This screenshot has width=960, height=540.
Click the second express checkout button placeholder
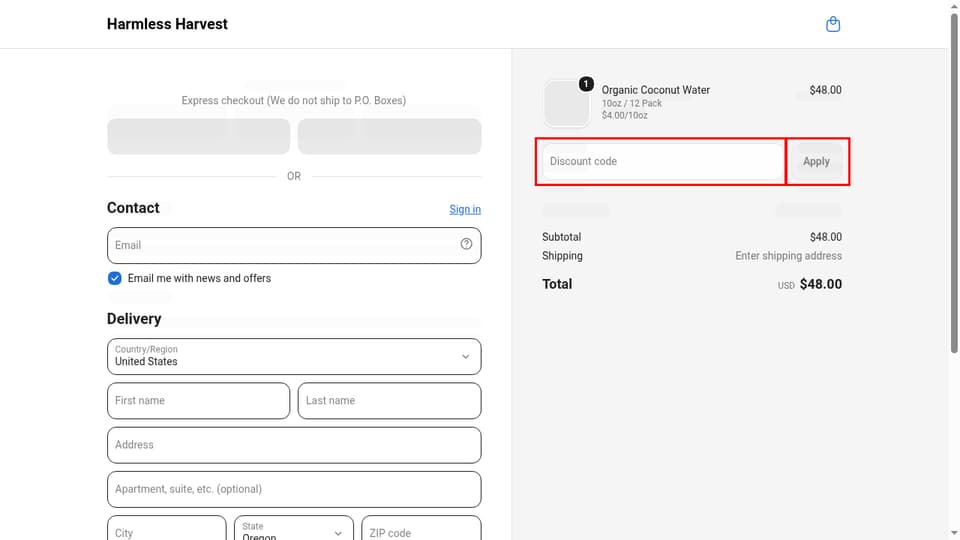pos(389,136)
